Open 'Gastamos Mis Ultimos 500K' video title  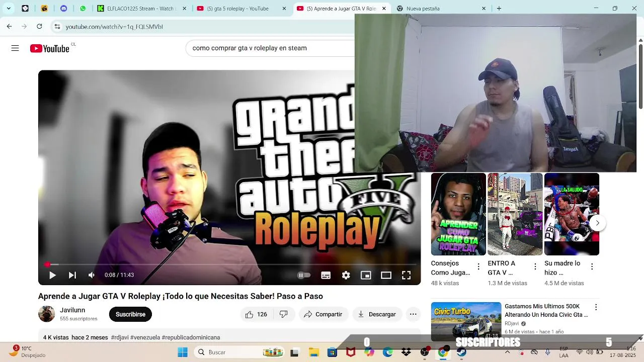546,310
